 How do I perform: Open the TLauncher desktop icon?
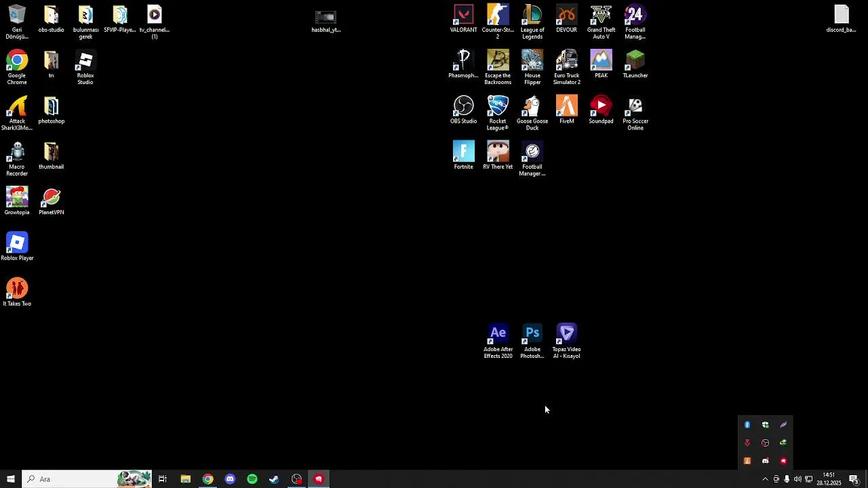tap(635, 64)
